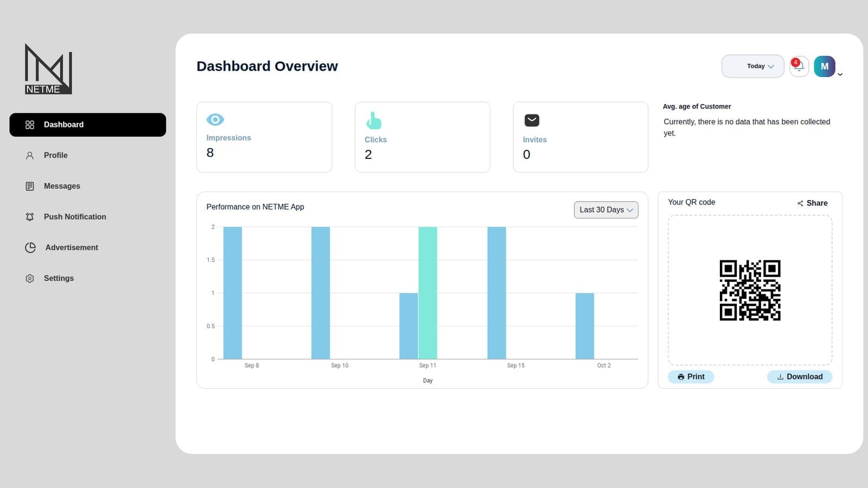Click the Avg. age of Customer label

tap(697, 106)
